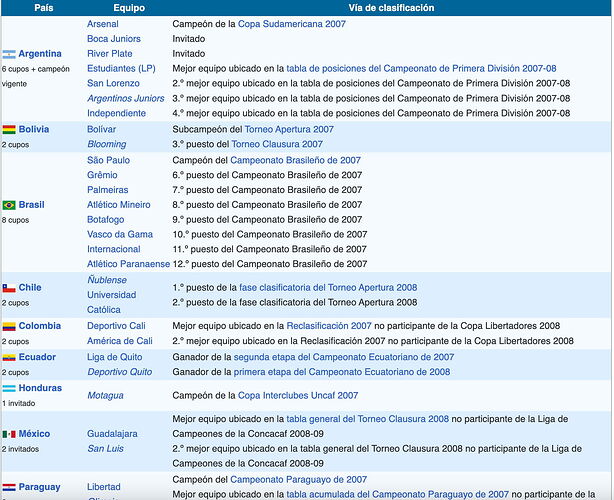The height and width of the screenshot is (500, 614).
Task: Click the Bolivia flag icon
Action: click(x=9, y=130)
